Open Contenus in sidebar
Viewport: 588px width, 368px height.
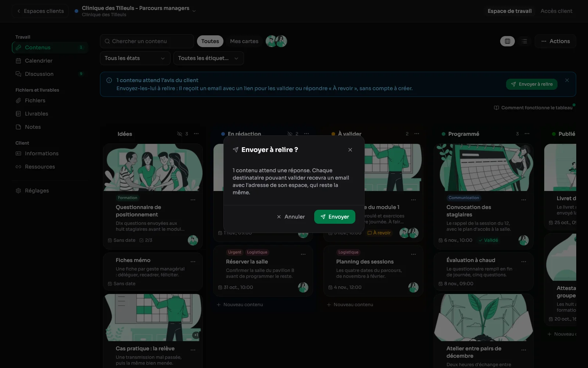[x=50, y=47]
